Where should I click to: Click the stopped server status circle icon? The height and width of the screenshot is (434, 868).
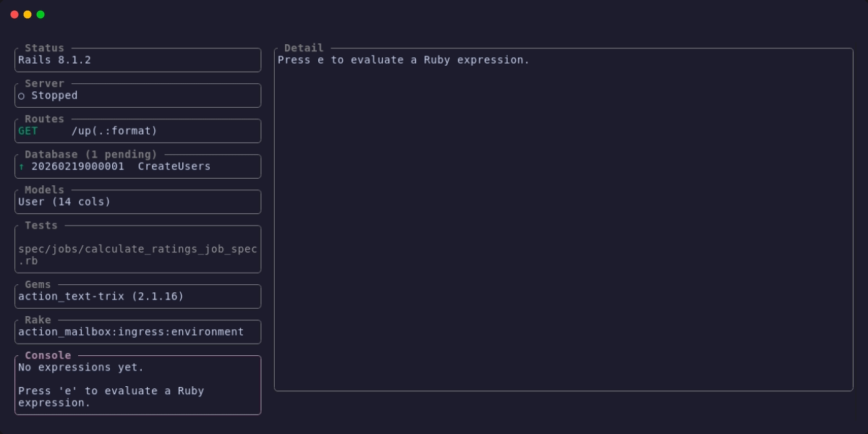tap(22, 95)
